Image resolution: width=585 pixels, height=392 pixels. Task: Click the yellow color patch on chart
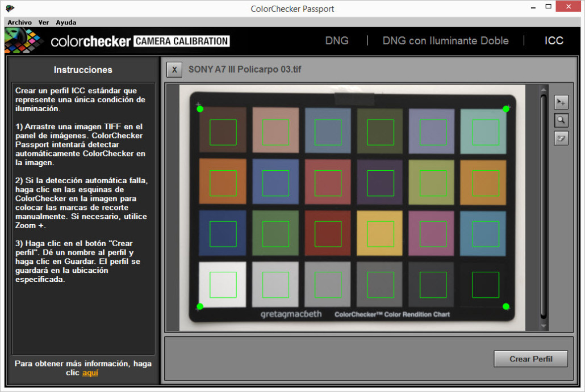pos(379,234)
